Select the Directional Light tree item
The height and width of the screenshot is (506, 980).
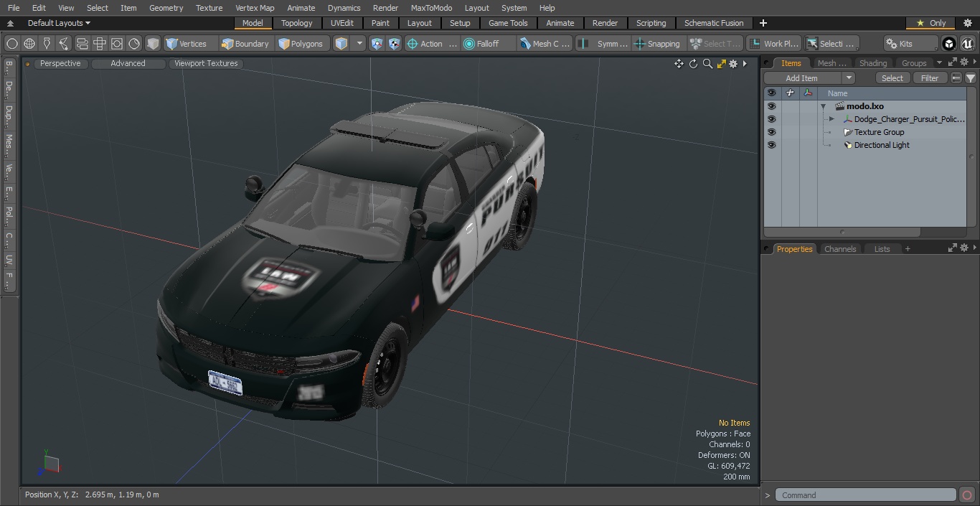click(881, 145)
